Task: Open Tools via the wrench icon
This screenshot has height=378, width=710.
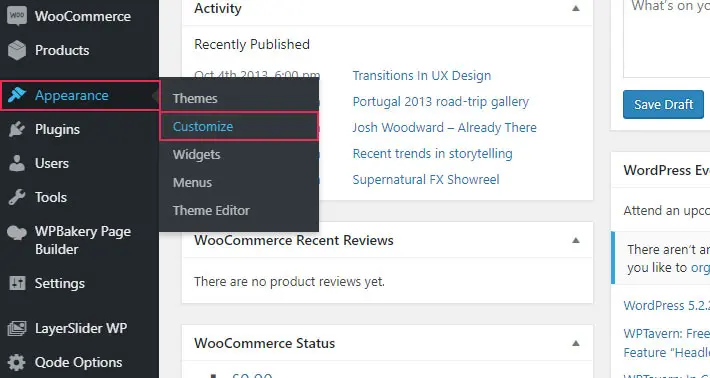Action: (17, 197)
